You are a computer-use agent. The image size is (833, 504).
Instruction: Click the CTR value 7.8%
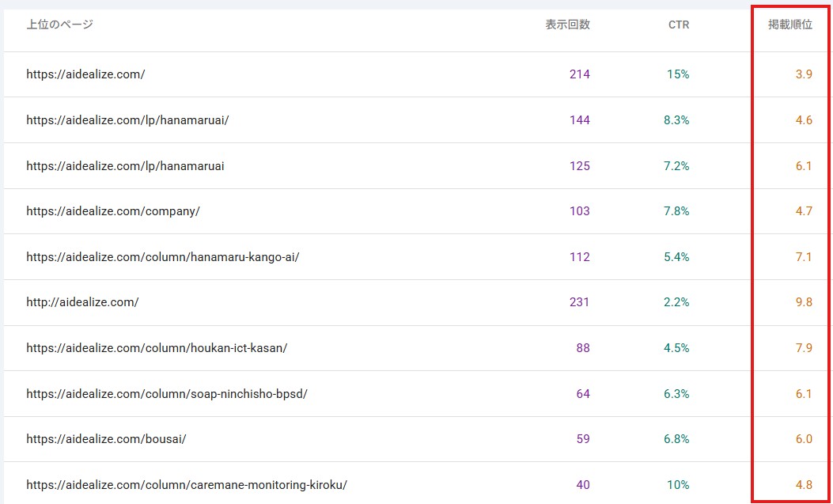coord(676,211)
